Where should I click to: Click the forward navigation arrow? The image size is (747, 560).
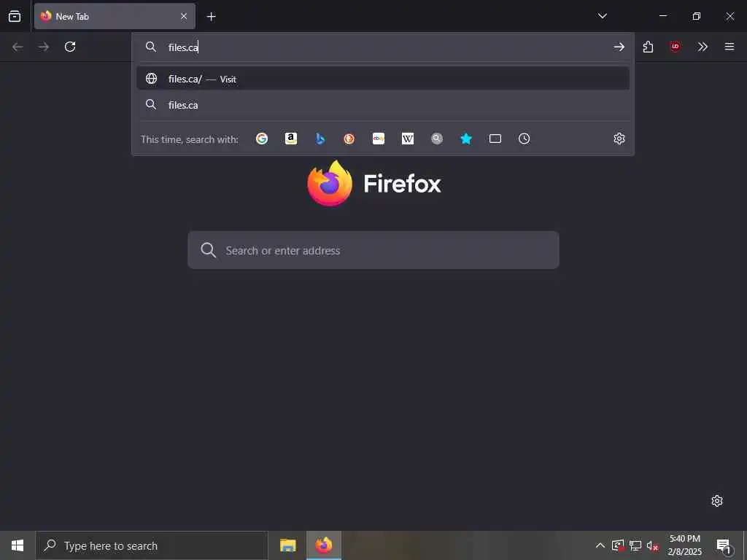coord(44,47)
